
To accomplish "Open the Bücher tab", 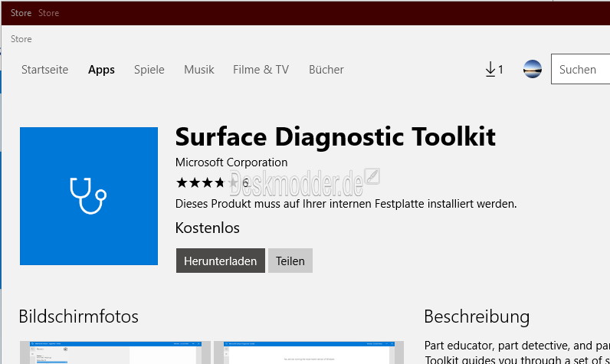I will pyautogui.click(x=326, y=70).
